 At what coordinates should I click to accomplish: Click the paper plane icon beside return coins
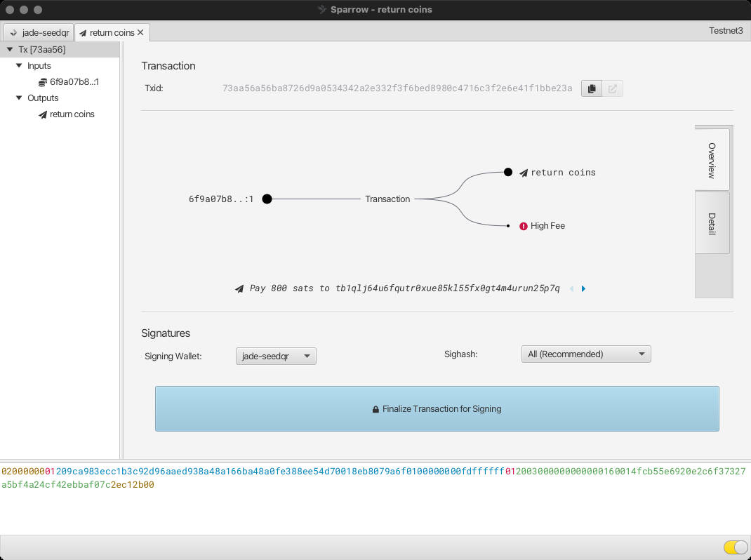[524, 173]
